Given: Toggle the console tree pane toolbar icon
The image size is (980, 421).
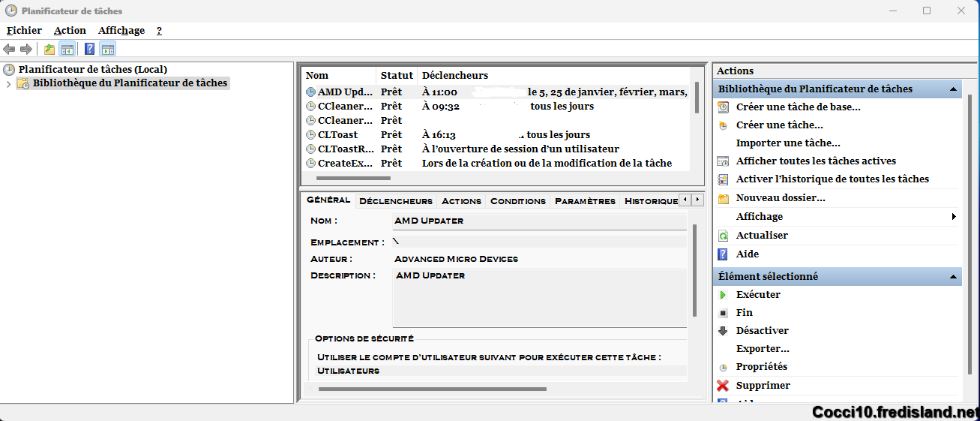Looking at the screenshot, I should [67, 50].
